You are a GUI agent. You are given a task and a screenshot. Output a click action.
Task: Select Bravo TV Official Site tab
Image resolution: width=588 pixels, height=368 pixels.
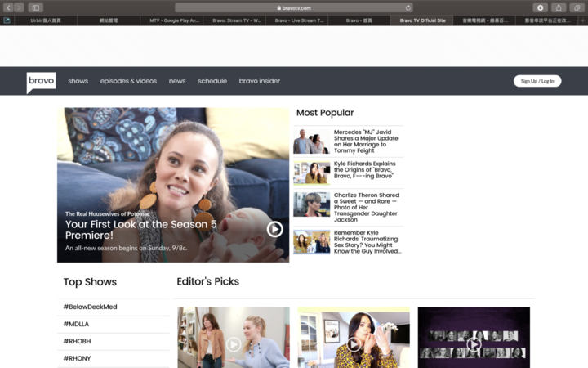422,20
